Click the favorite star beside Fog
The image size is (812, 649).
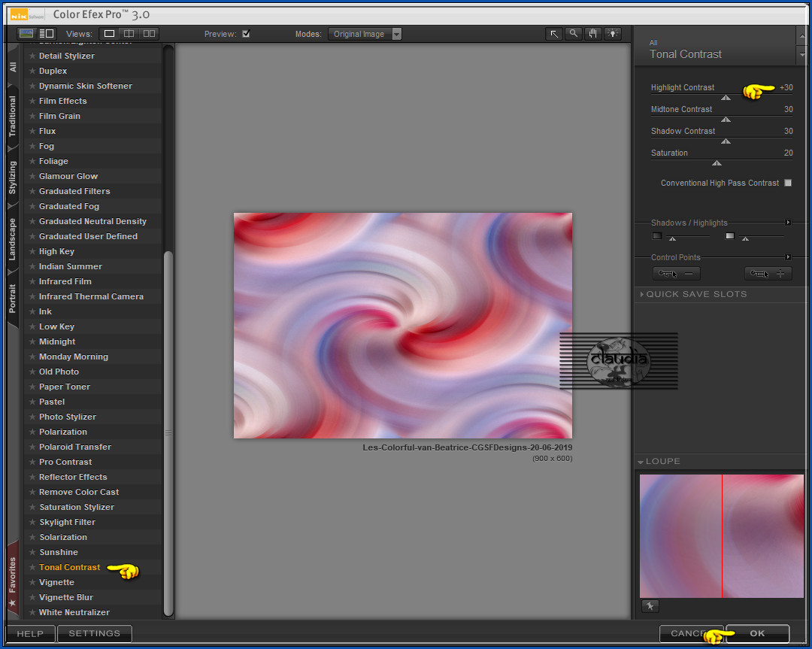click(32, 146)
